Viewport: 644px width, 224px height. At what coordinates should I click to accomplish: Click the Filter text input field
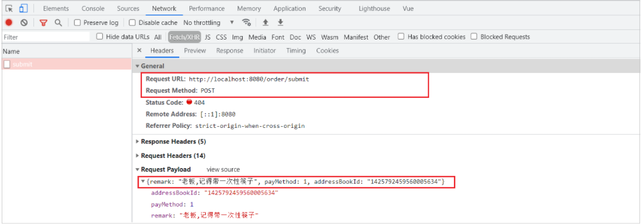[x=46, y=37]
